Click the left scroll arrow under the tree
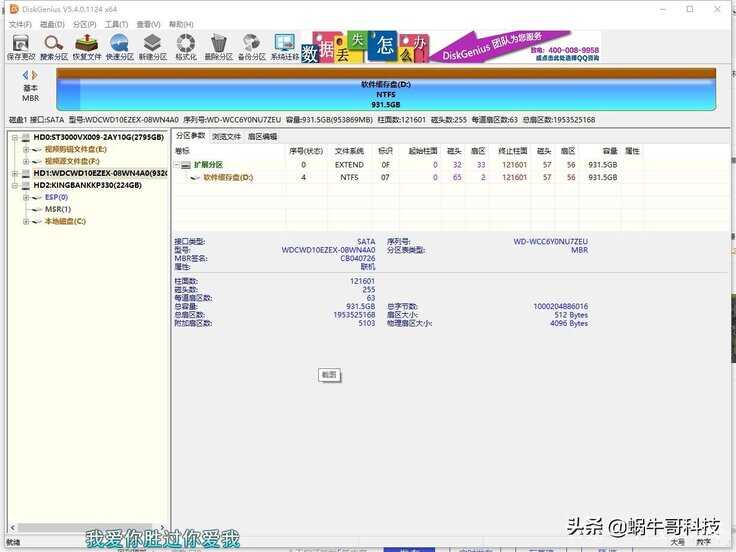This screenshot has width=736, height=552. pyautogui.click(x=12, y=528)
